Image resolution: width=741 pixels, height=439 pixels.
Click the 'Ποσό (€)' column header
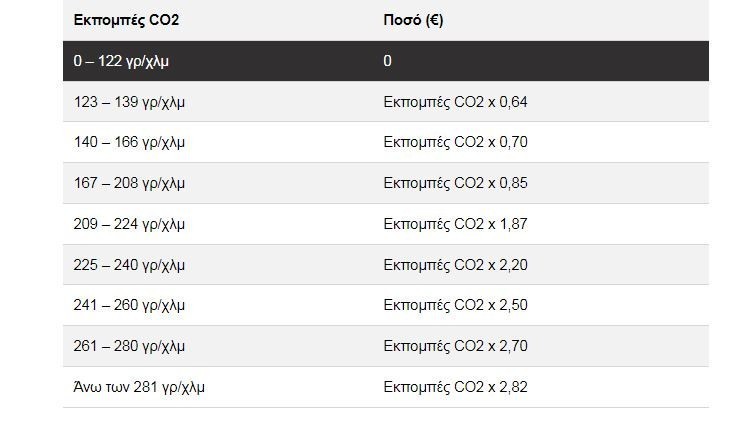(413, 20)
